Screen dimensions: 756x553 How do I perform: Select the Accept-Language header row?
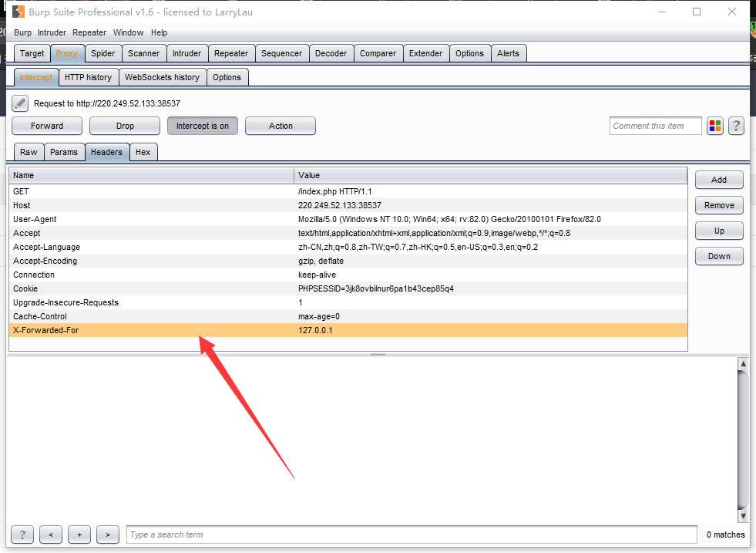click(348, 247)
